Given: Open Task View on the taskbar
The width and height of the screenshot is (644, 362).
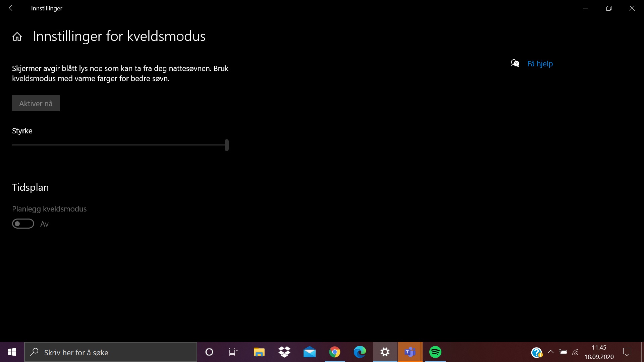Looking at the screenshot, I should coord(233,352).
